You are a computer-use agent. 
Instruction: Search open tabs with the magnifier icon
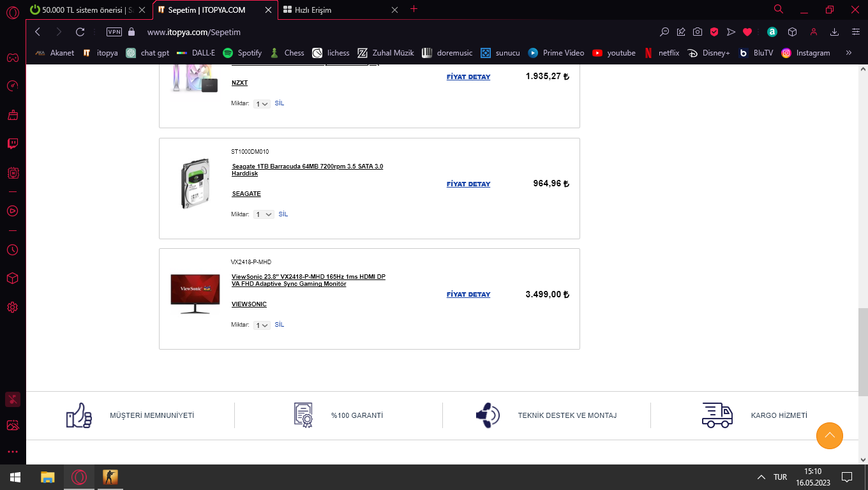(x=779, y=9)
